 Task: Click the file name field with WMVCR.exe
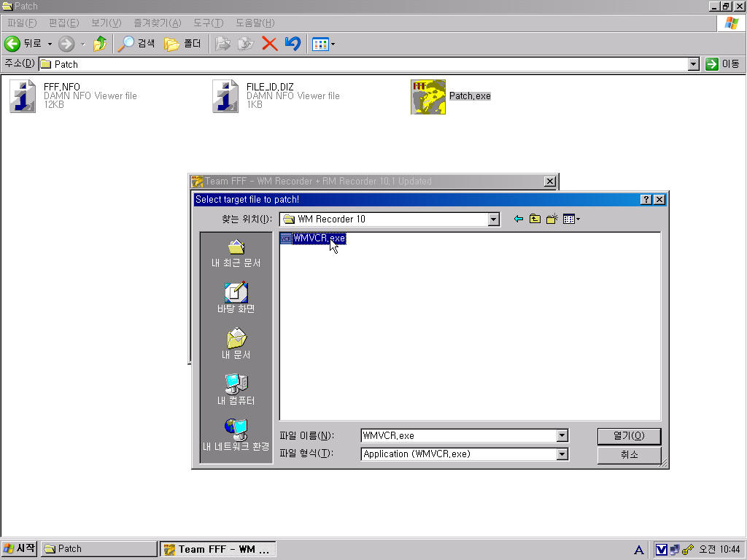(459, 436)
